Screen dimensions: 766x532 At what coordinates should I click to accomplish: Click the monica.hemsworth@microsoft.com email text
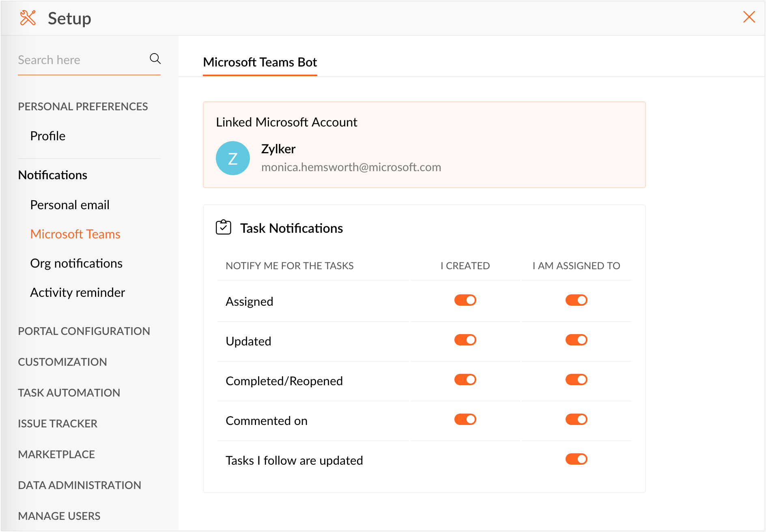[x=351, y=167]
